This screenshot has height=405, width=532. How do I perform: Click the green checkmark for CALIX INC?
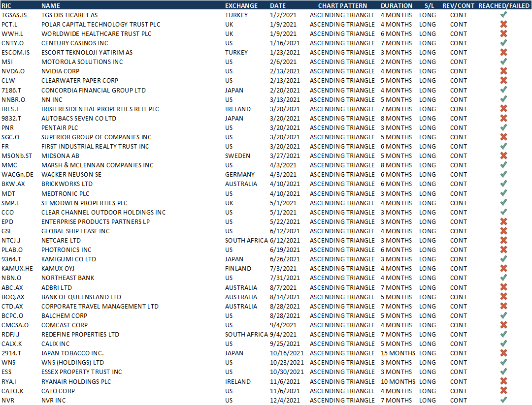tap(503, 343)
